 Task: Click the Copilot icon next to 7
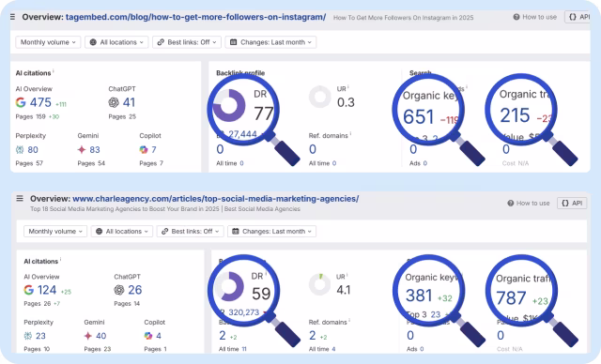pos(144,150)
